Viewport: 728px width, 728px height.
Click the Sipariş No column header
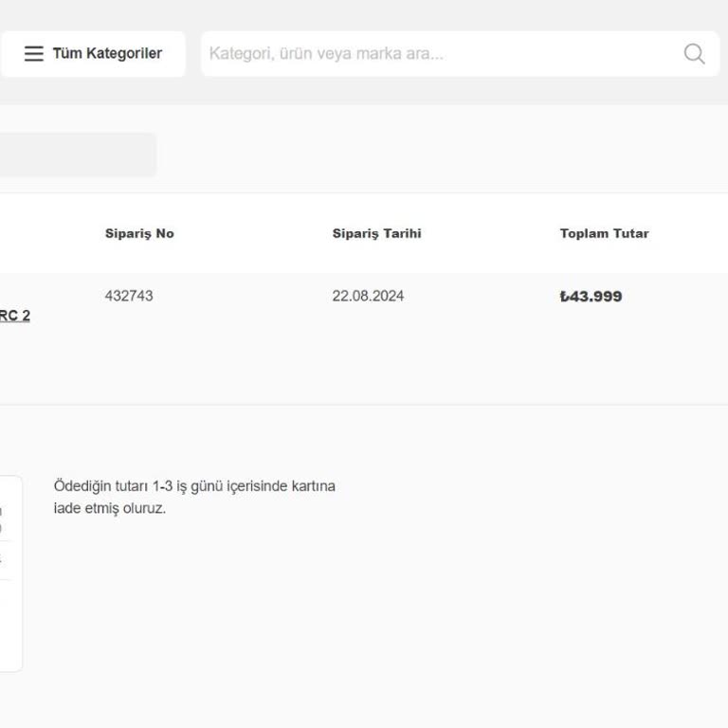(139, 233)
